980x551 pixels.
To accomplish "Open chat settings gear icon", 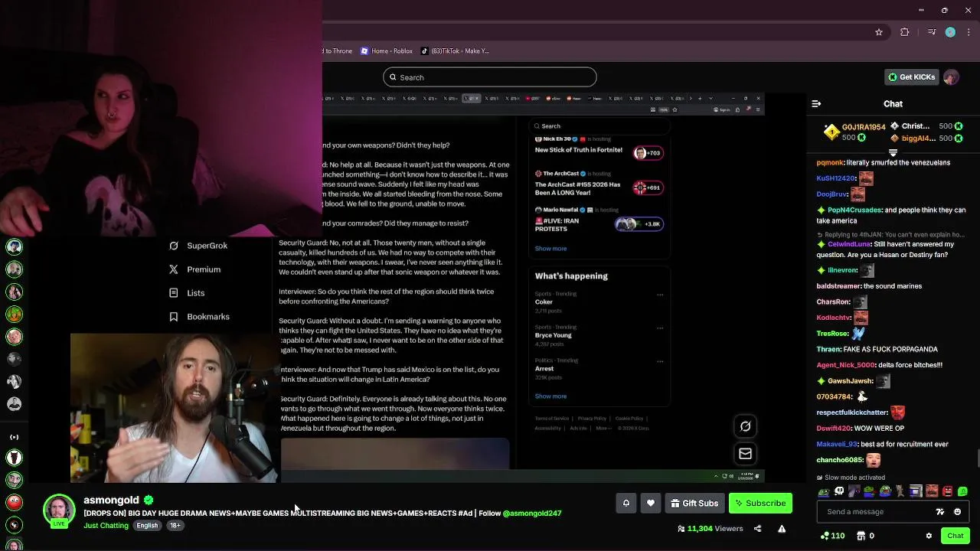I will pyautogui.click(x=929, y=536).
